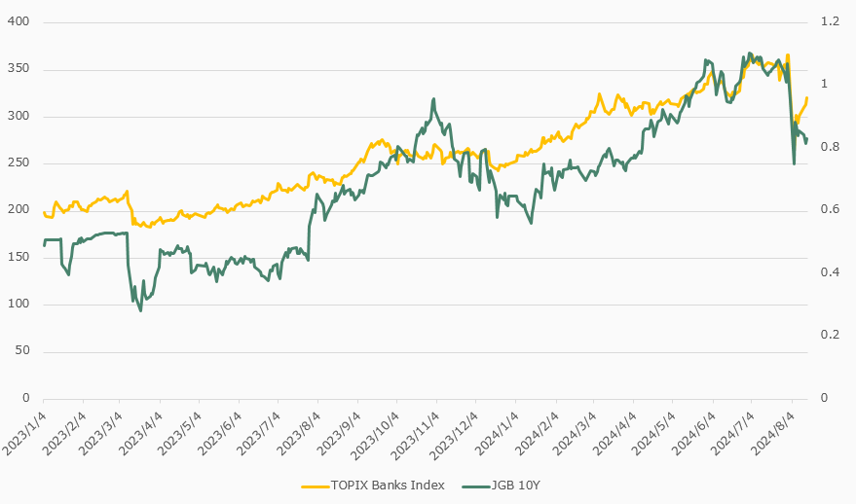This screenshot has width=856, height=504.
Task: Select the 0.6 value on right axis
Action: (833, 210)
